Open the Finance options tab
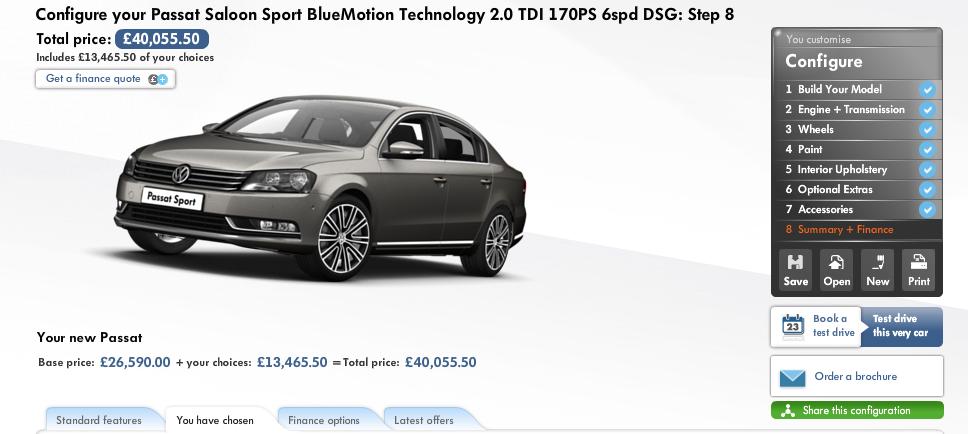 coord(323,420)
